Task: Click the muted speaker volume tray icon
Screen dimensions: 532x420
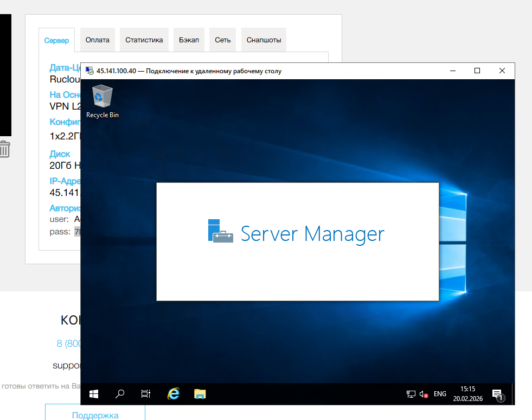Action: pos(424,394)
